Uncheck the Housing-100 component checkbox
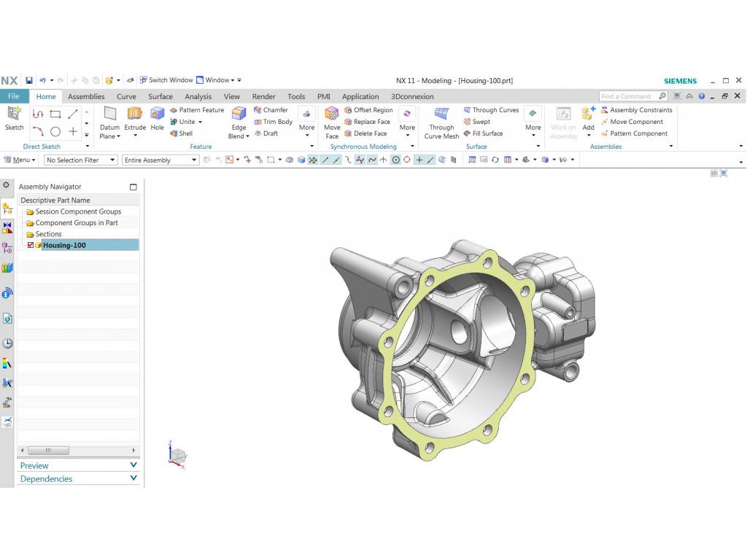This screenshot has width=747, height=560. (x=31, y=246)
